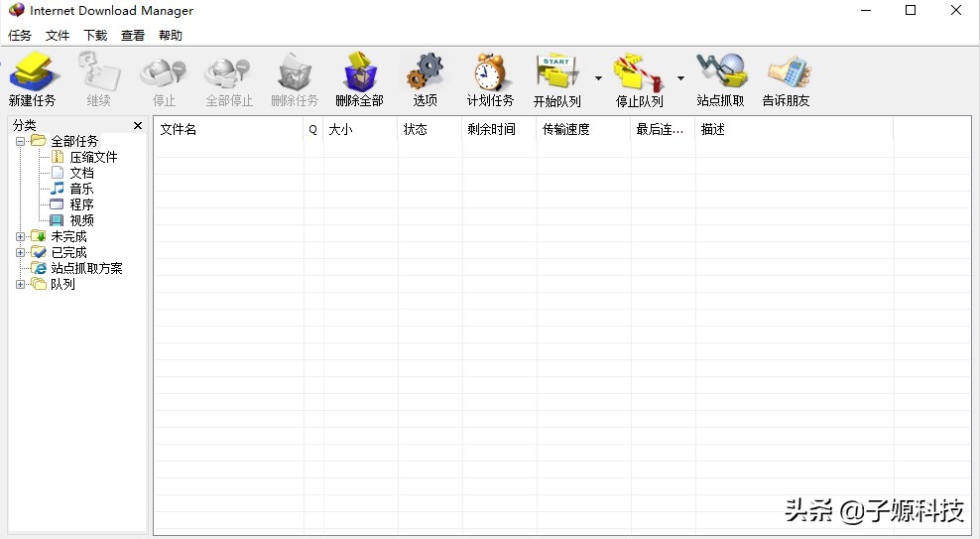Expand the 队列 tree node

pyautogui.click(x=20, y=285)
